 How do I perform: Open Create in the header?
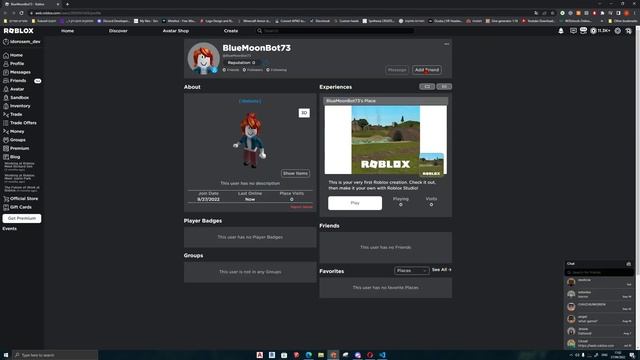click(231, 31)
